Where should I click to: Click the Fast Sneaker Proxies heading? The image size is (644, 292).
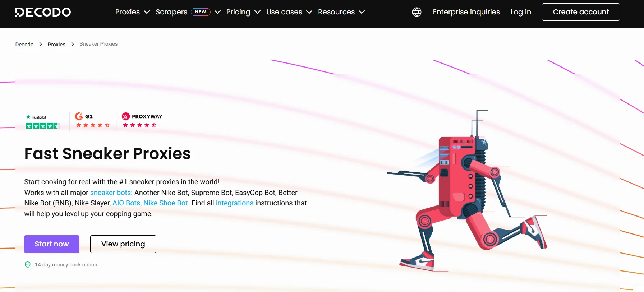pos(107,154)
